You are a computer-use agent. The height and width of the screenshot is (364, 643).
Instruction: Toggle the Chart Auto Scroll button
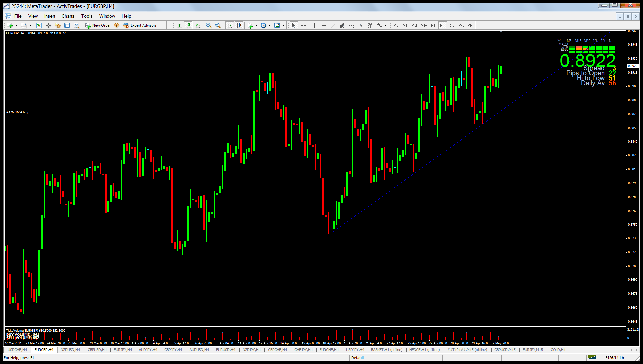(x=229, y=25)
